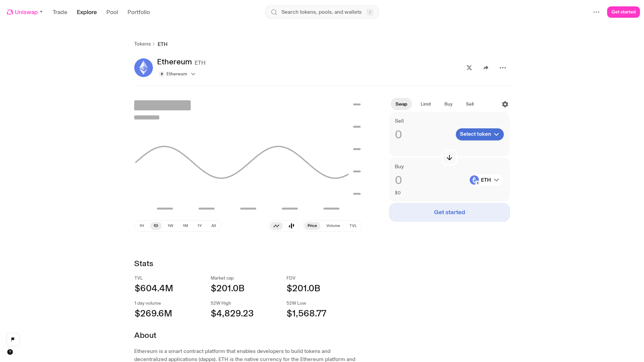Open the Trade menu
The width and height of the screenshot is (644, 362).
tap(60, 12)
